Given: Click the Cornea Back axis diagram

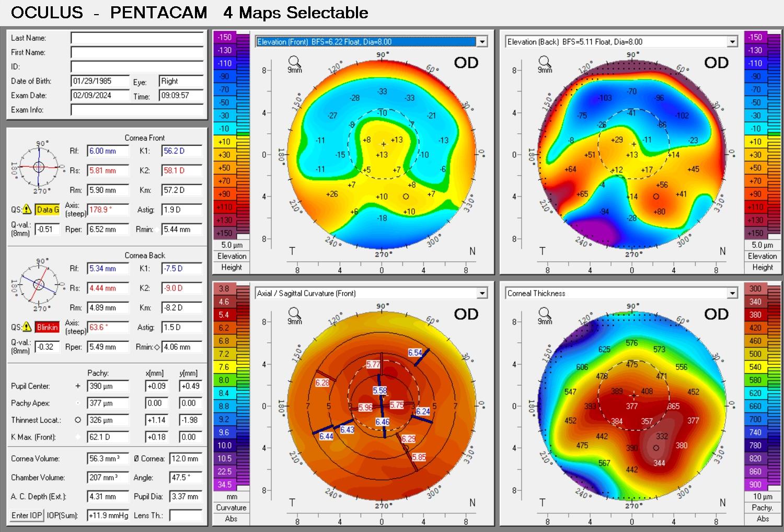Looking at the screenshot, I should click(x=39, y=285).
